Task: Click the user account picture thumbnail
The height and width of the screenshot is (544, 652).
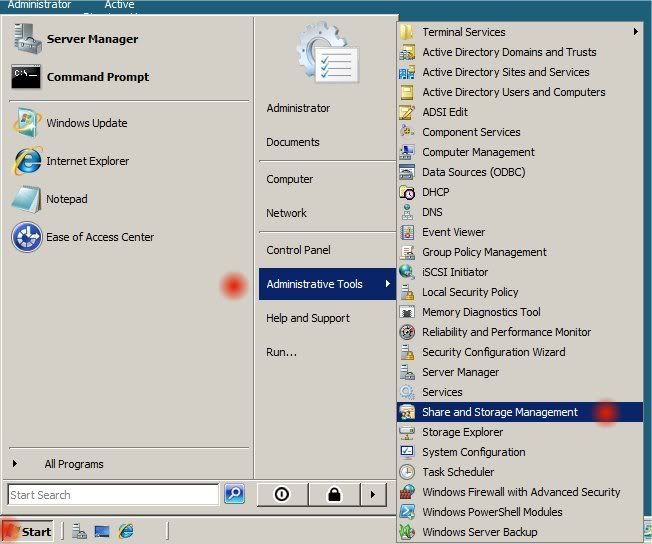Action: [328, 54]
